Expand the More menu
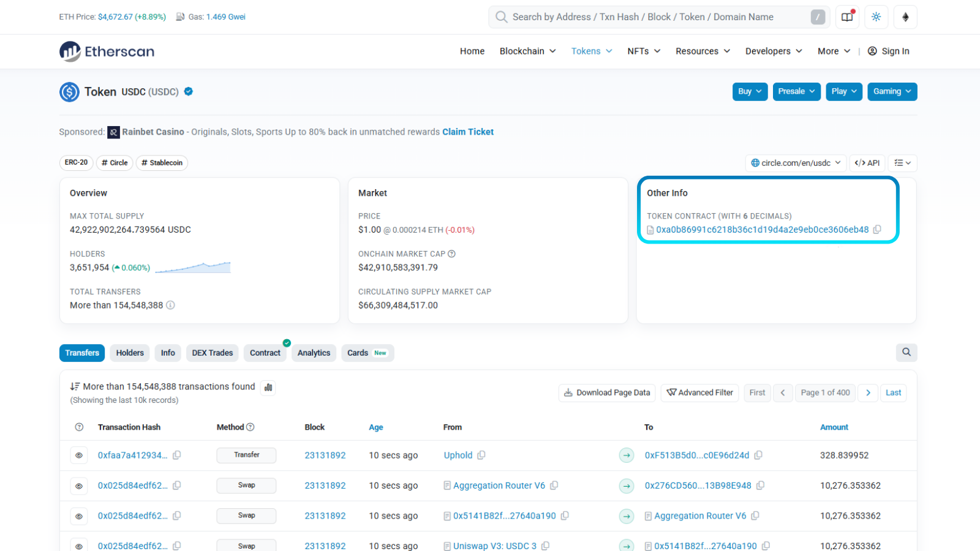The width and height of the screenshot is (980, 551). tap(834, 51)
